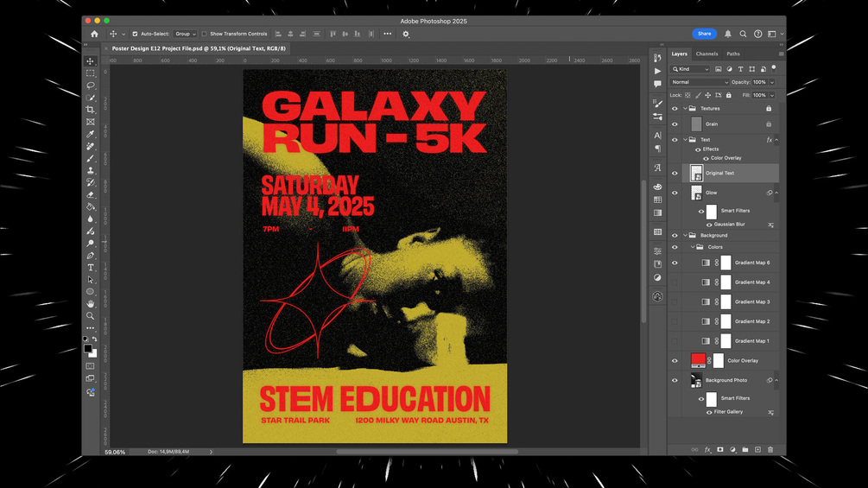Filter layers by type layers icon

pyautogui.click(x=741, y=69)
